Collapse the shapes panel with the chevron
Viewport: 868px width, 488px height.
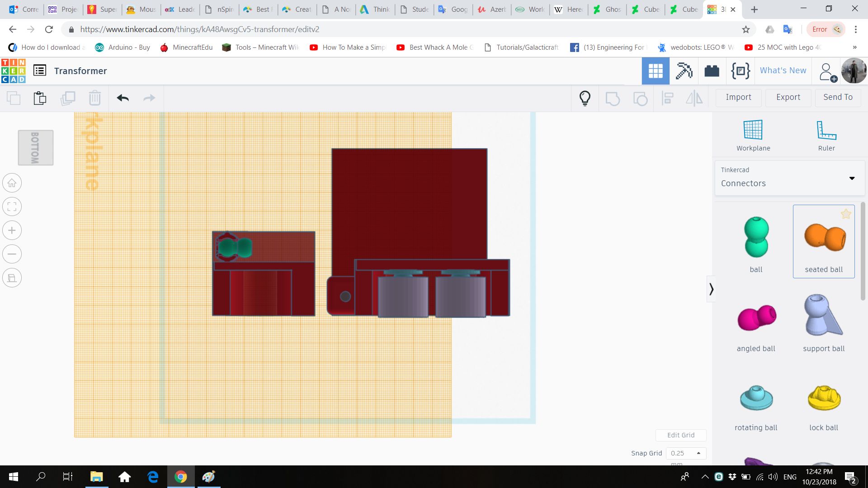(x=712, y=288)
